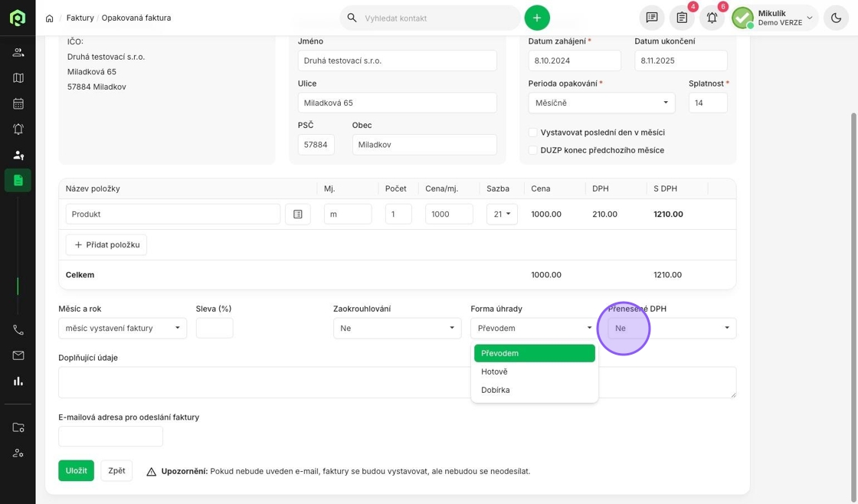
Task: Open the bar chart statistics icon
Action: pyautogui.click(x=18, y=381)
